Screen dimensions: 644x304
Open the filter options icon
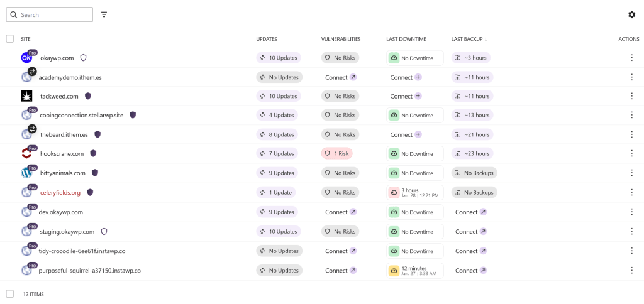point(104,15)
